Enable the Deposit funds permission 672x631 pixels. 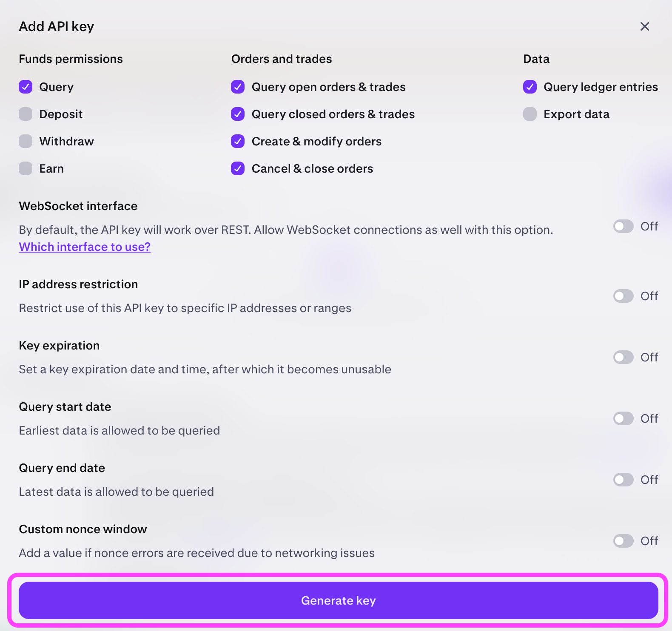point(26,114)
